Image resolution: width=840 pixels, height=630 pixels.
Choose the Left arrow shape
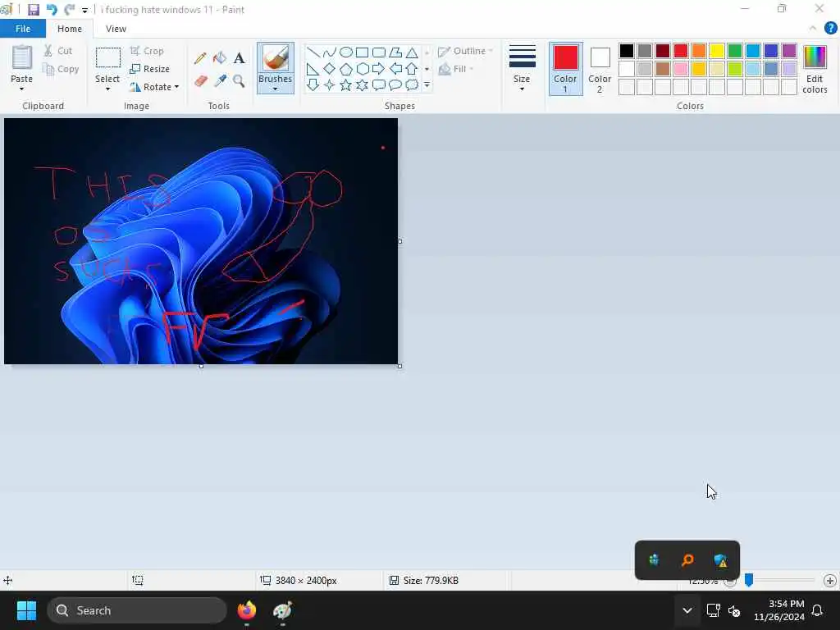[x=395, y=69]
